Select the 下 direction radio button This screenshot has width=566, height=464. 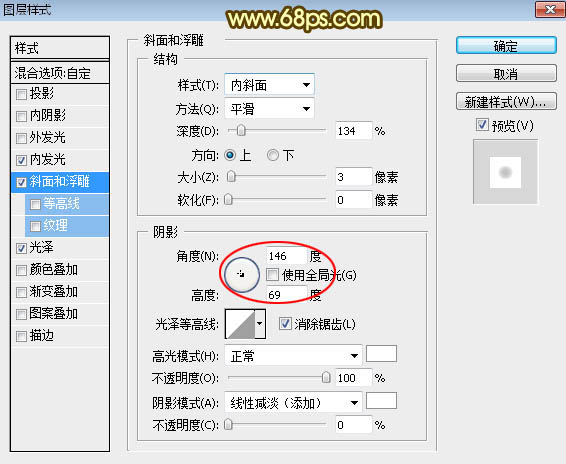click(x=273, y=155)
